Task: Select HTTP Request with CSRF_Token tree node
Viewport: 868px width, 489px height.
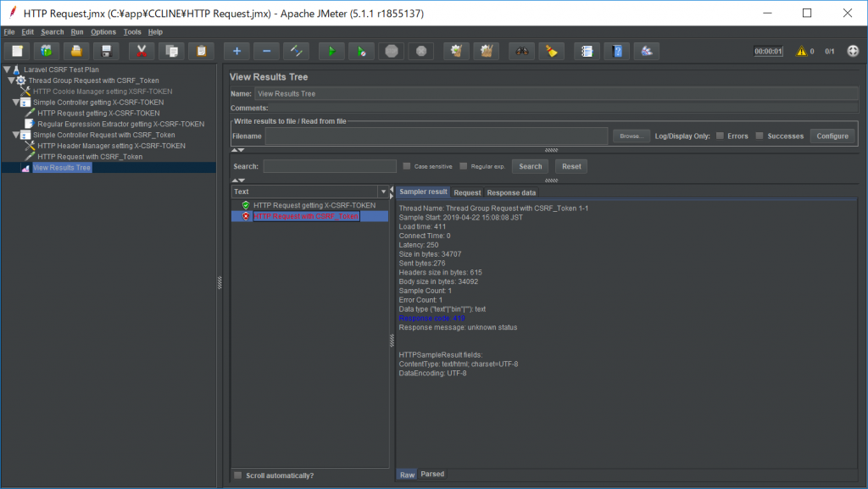Action: point(90,157)
